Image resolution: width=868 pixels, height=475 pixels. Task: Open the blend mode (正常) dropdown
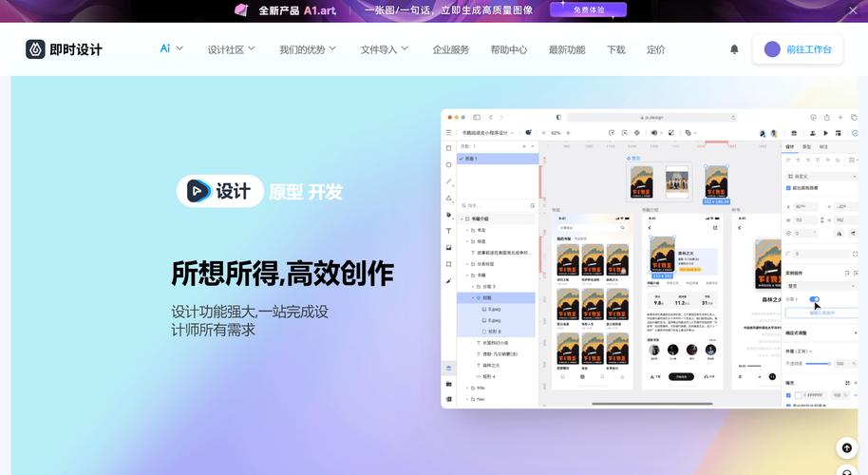(x=799, y=351)
